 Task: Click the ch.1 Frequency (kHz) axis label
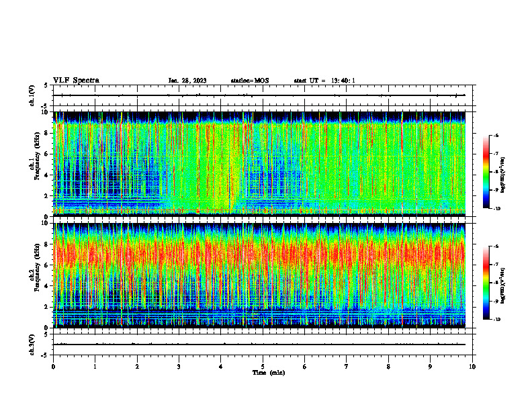36,156
